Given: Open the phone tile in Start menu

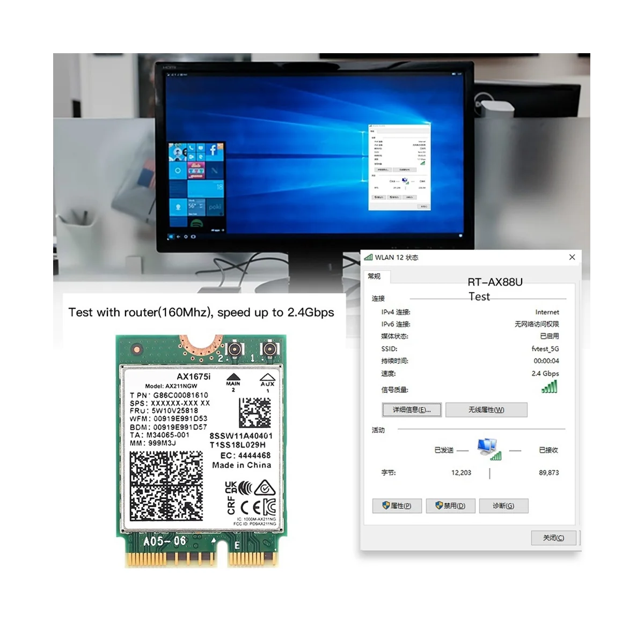Looking at the screenshot, I should point(192,147).
